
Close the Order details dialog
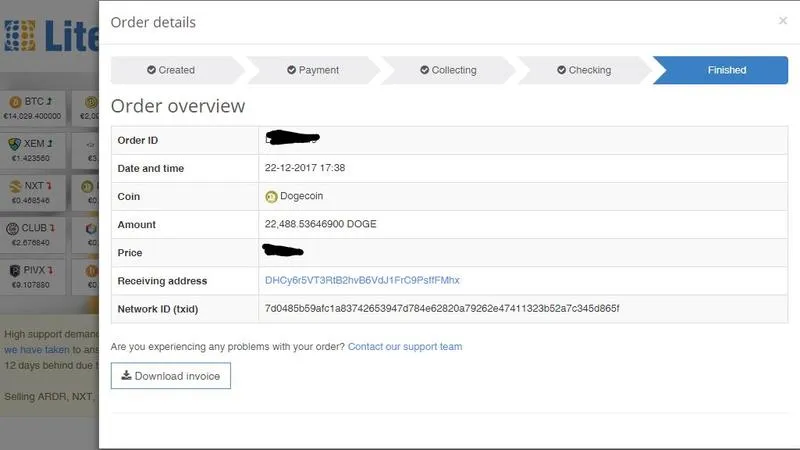(783, 20)
